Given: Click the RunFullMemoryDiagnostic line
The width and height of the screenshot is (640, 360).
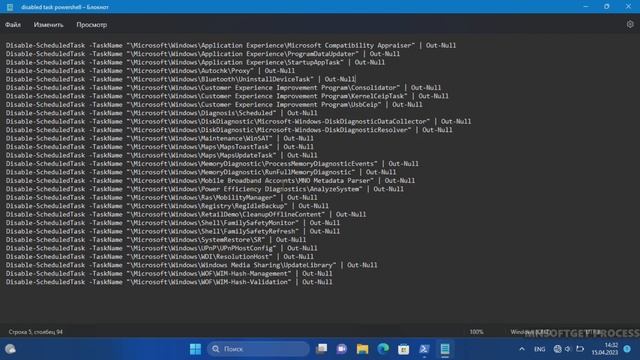Looking at the screenshot, I should coord(201,172).
